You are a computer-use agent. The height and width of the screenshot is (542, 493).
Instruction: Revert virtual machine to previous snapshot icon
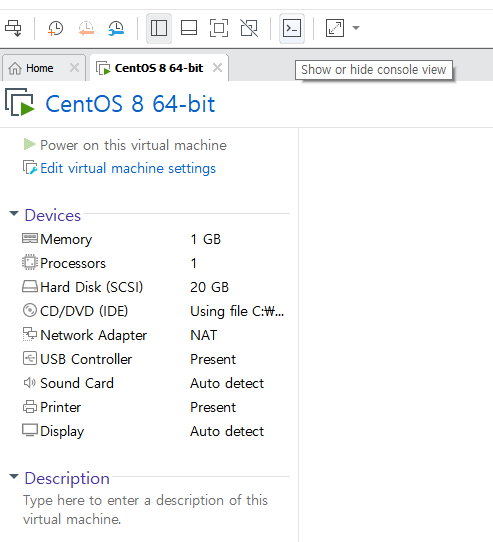click(86, 28)
